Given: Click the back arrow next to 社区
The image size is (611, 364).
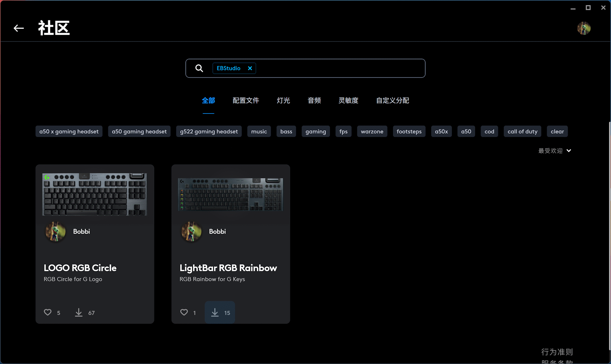Looking at the screenshot, I should pyautogui.click(x=19, y=28).
